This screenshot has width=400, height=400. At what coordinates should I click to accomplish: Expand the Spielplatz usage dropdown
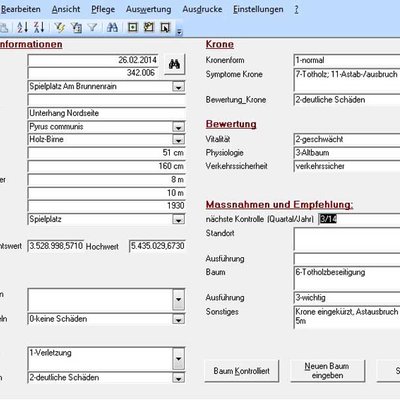click(178, 220)
